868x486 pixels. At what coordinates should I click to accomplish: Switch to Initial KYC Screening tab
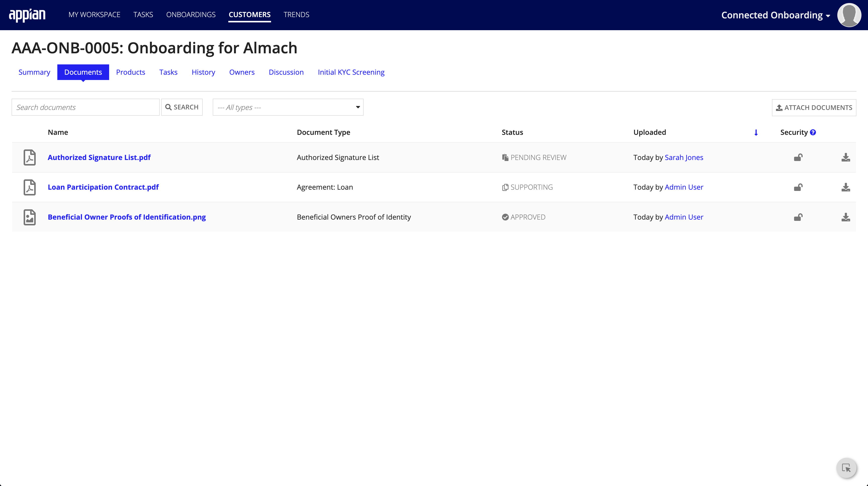click(351, 72)
